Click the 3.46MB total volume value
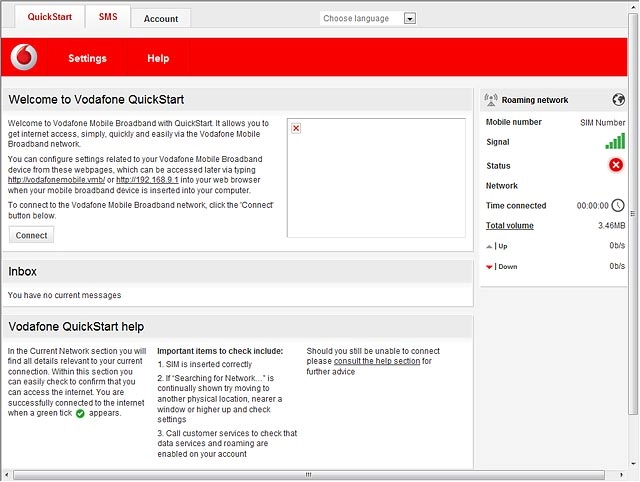 click(611, 226)
